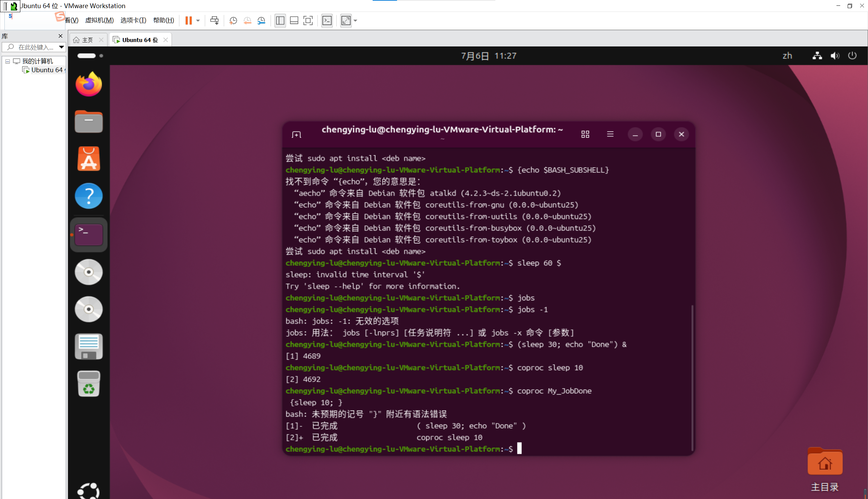Viewport: 868px width, 499px height.
Task: Open a new tab in the terminal
Action: click(x=296, y=134)
